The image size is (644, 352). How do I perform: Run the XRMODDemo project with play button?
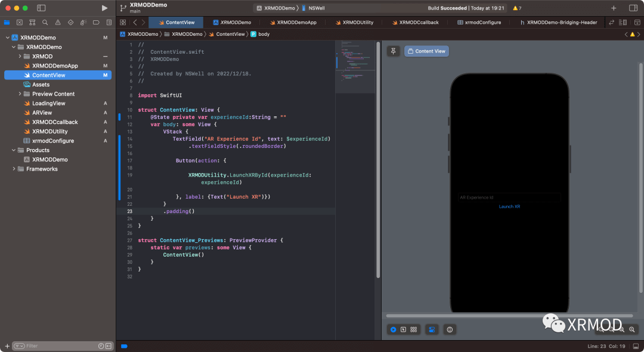click(x=104, y=8)
